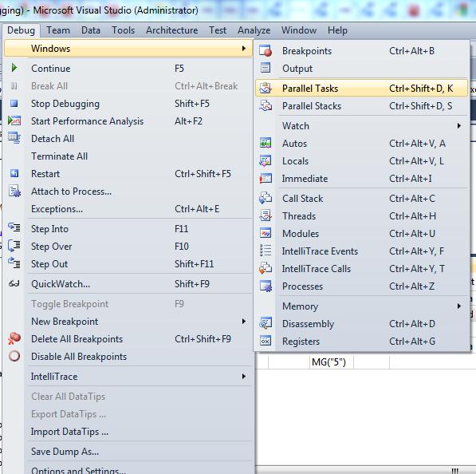Select Attach to Process... entry
The height and width of the screenshot is (474, 476).
click(71, 192)
